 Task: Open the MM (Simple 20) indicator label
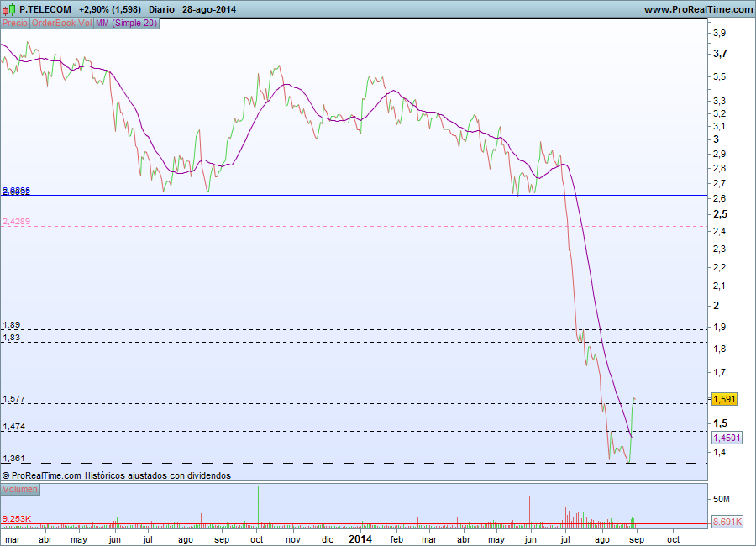126,24
